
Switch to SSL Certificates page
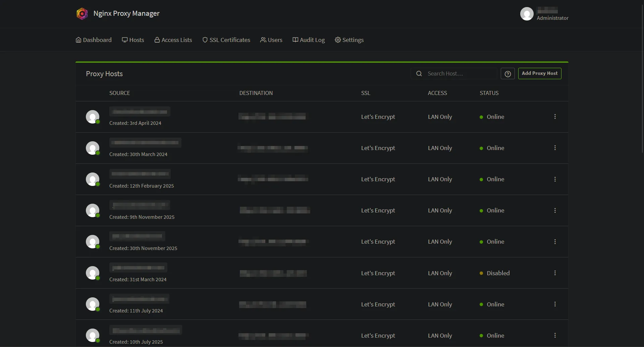click(226, 40)
